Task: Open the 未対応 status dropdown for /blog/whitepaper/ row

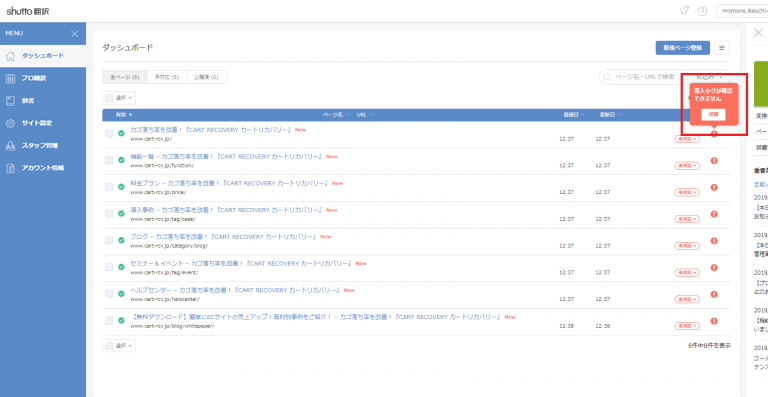Action: pyautogui.click(x=687, y=326)
